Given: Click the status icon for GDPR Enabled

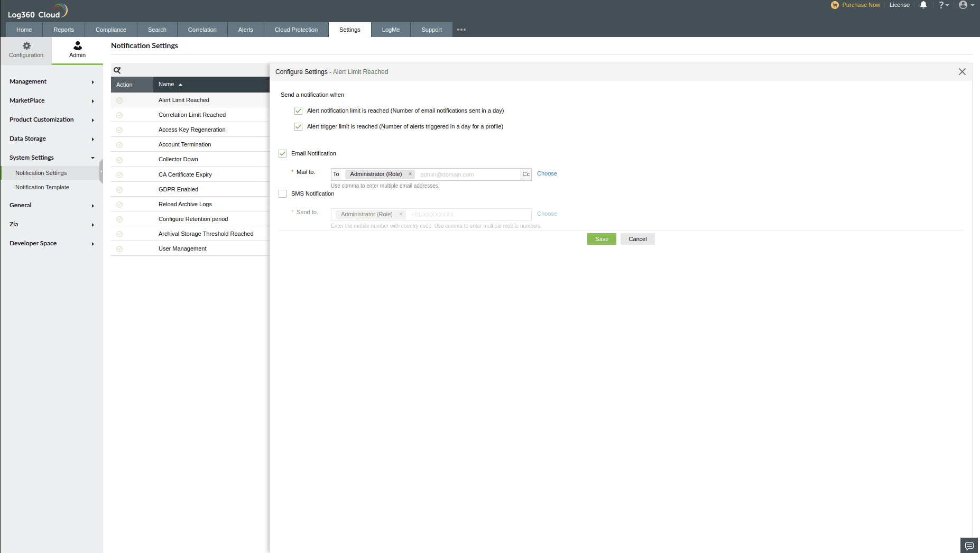Looking at the screenshot, I should click(x=119, y=190).
